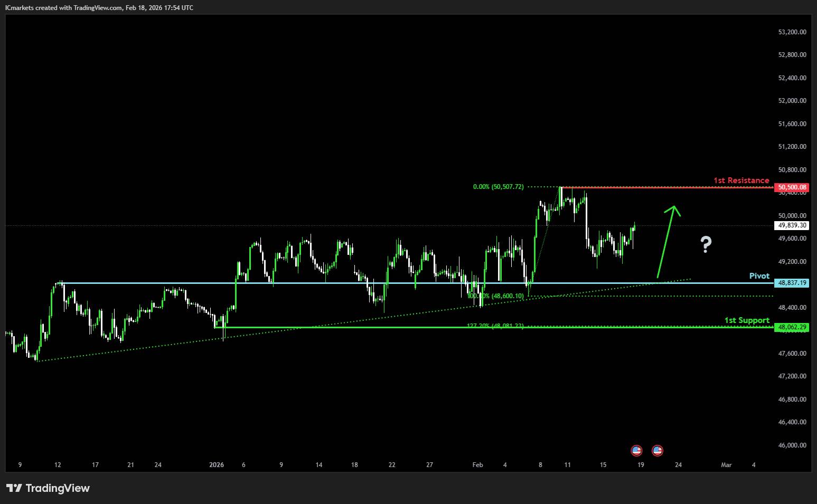Viewport: 817px width, 504px height.
Task: Click the "Mar" marker on the date axis
Action: coord(726,465)
